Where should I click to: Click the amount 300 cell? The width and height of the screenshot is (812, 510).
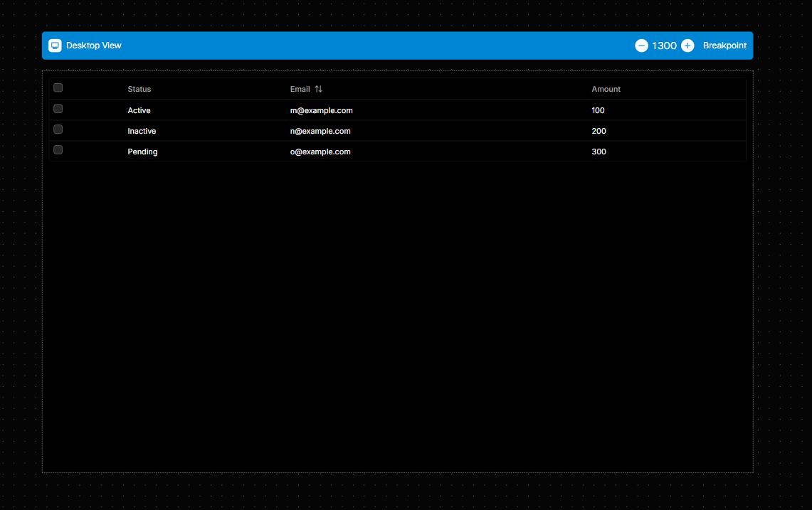point(599,152)
